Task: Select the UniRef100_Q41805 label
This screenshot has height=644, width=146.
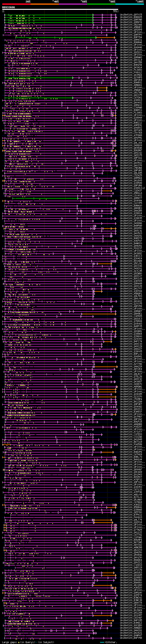Action: pyautogui.click(x=131, y=180)
